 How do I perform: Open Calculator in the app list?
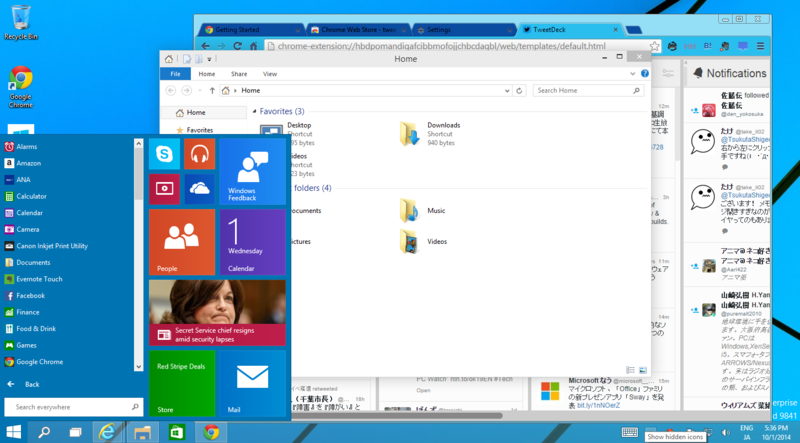[x=31, y=196]
